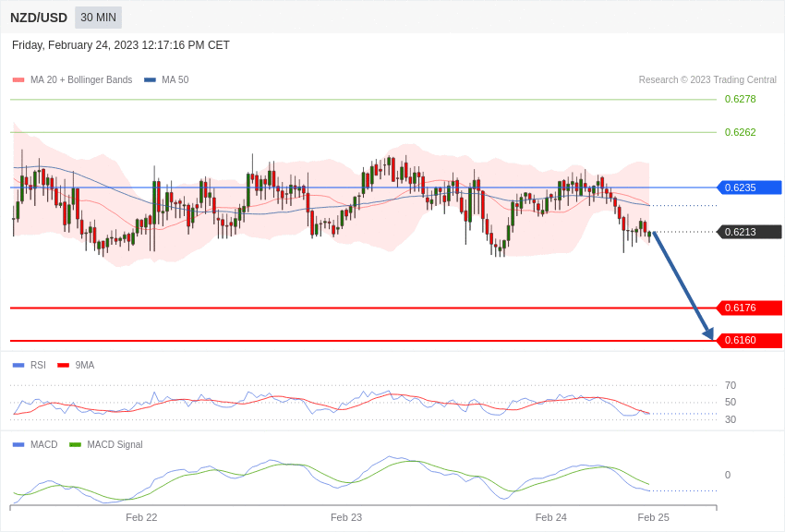Click the NZD/USD pair title

(39, 18)
